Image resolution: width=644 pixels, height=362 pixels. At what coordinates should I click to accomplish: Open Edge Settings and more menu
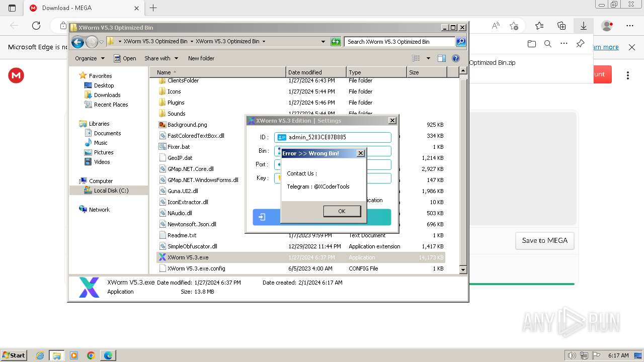click(630, 26)
